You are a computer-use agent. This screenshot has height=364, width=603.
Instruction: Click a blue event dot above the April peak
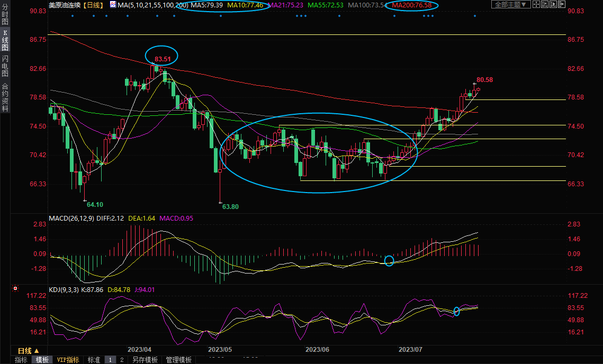point(157,15)
